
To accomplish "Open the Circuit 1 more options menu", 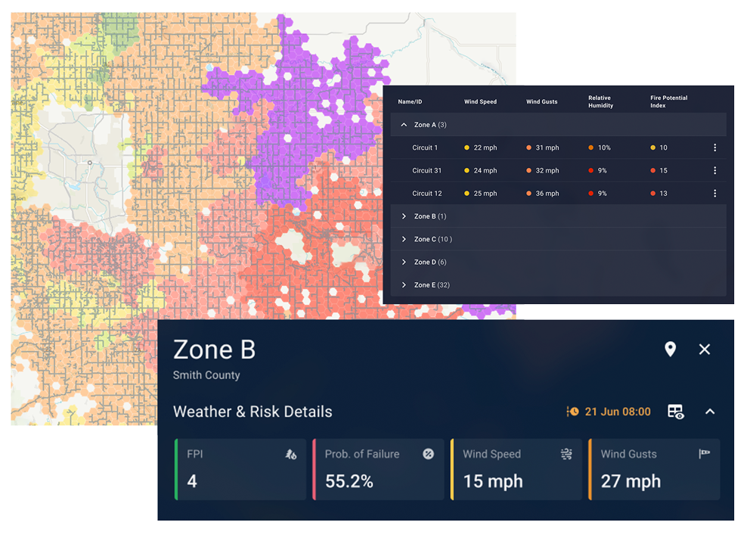I will coord(715,148).
